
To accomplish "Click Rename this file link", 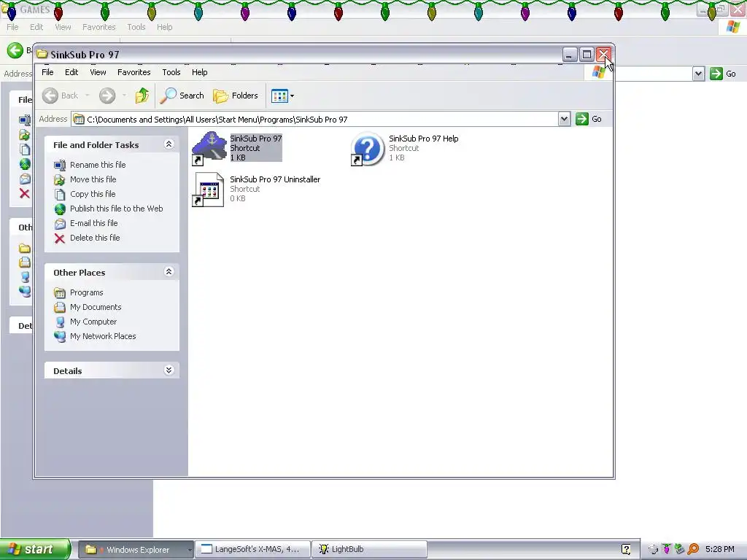I will (98, 165).
